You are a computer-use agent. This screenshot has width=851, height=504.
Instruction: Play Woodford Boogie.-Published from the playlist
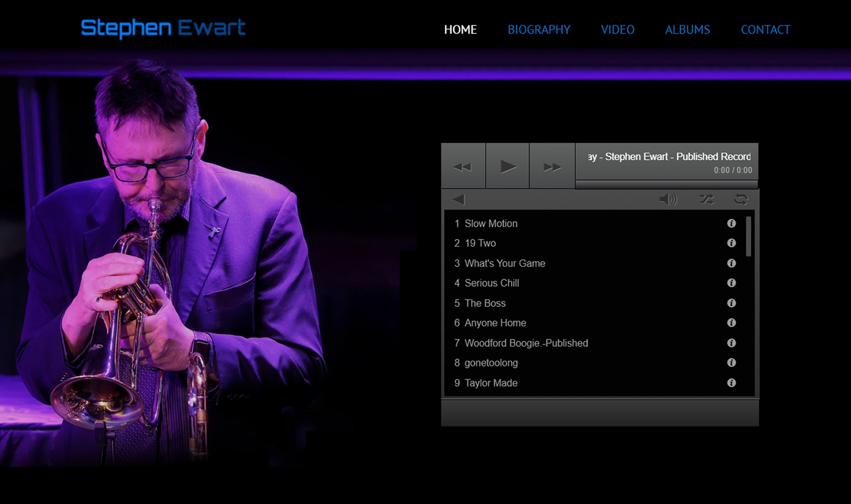(526, 343)
